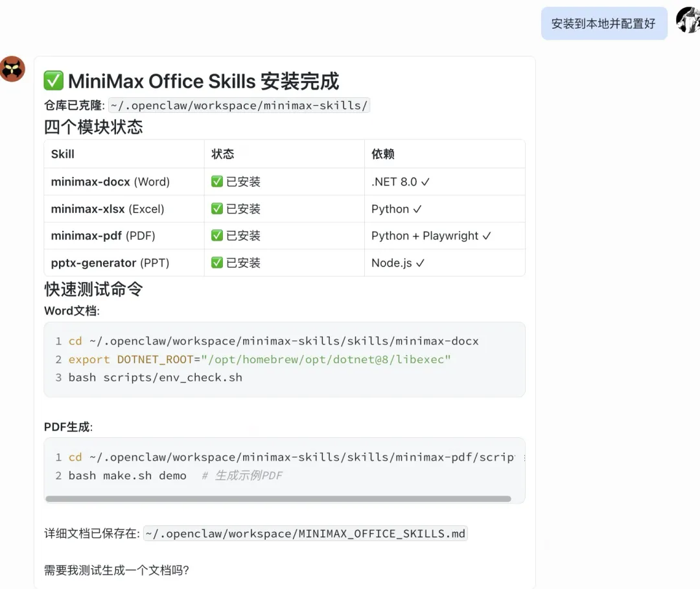
Task: Click the green check in the minimax-pdf row
Action: tap(217, 235)
